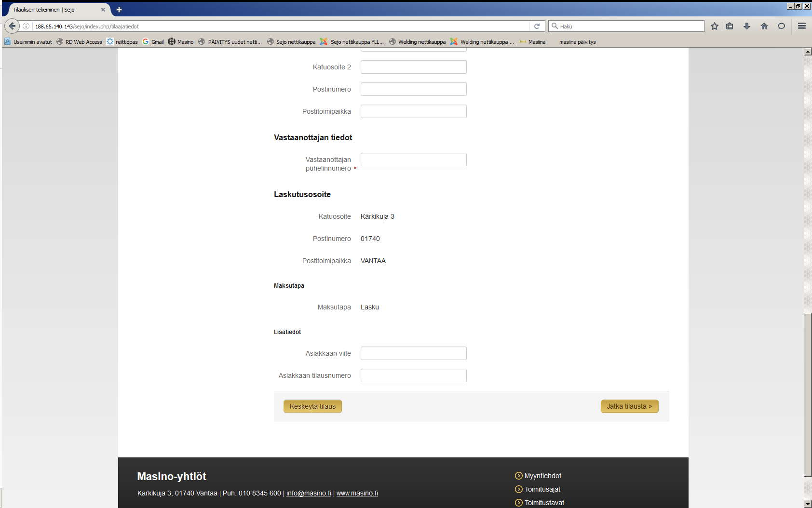The image size is (812, 508).
Task: Focus the empty Postitoimipaikka input field
Action: pos(414,111)
